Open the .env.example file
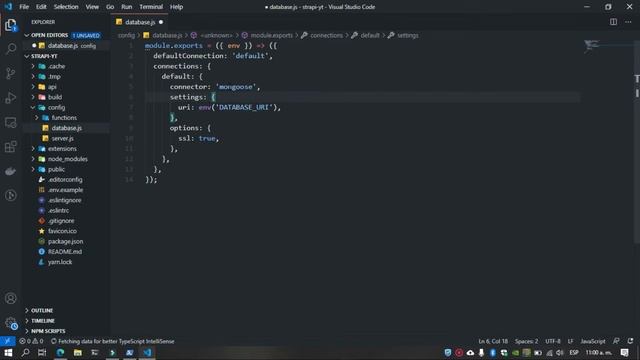The width and height of the screenshot is (640, 360). tap(65, 190)
